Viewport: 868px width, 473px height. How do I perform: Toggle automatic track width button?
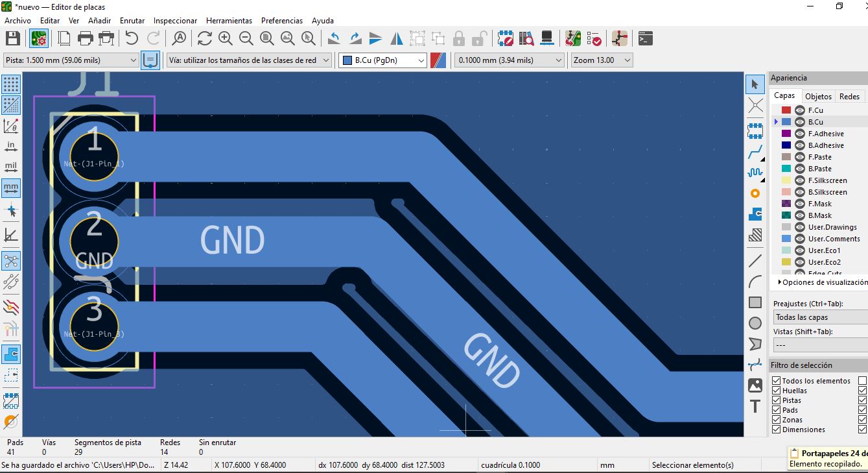coord(150,60)
